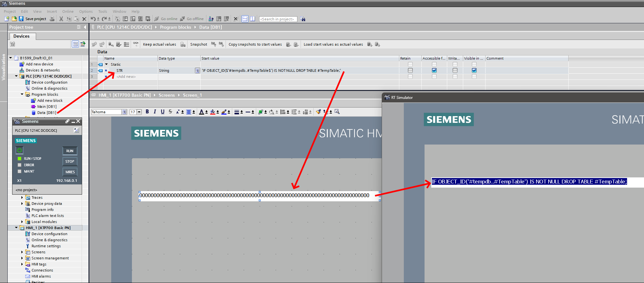
Task: Open the Tahoma font name dropdown
Action: coord(124,112)
